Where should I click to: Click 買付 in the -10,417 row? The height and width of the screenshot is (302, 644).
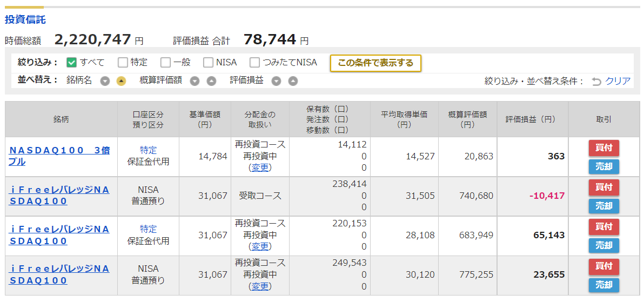pos(604,187)
